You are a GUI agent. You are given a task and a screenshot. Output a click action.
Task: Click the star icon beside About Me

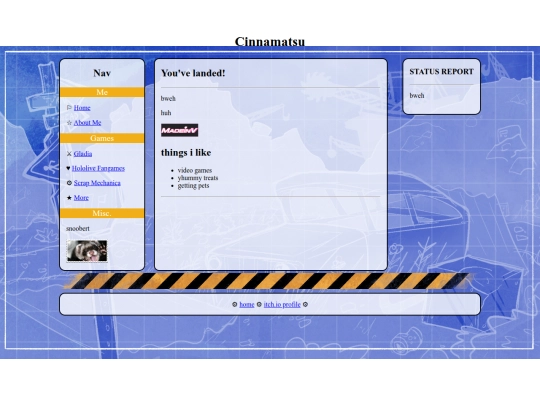pyautogui.click(x=69, y=123)
